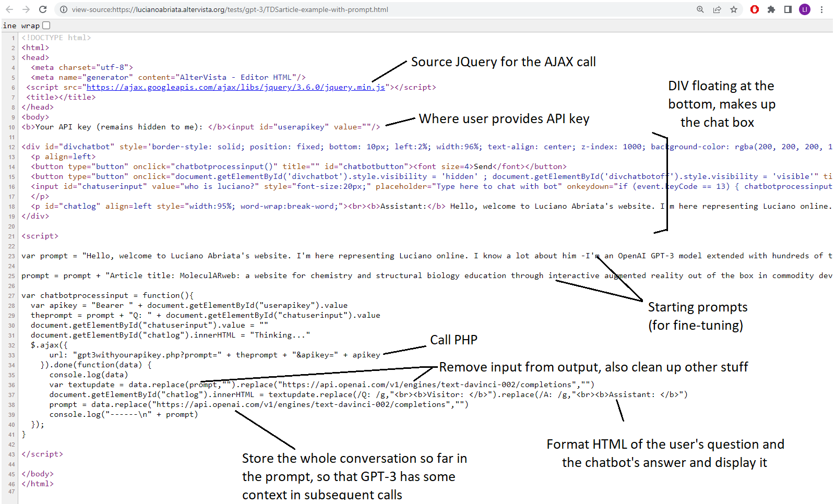Open the zoom magnifier in address bar

pos(700,9)
